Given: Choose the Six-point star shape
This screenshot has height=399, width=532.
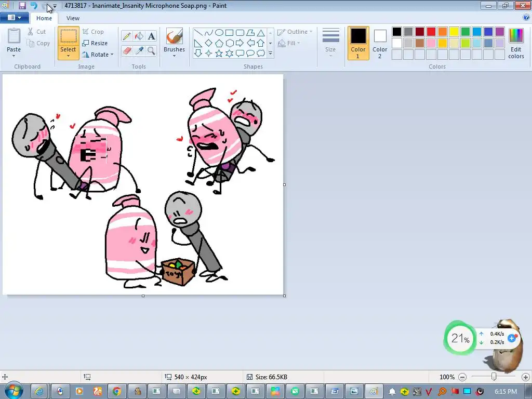Looking at the screenshot, I should [229, 54].
